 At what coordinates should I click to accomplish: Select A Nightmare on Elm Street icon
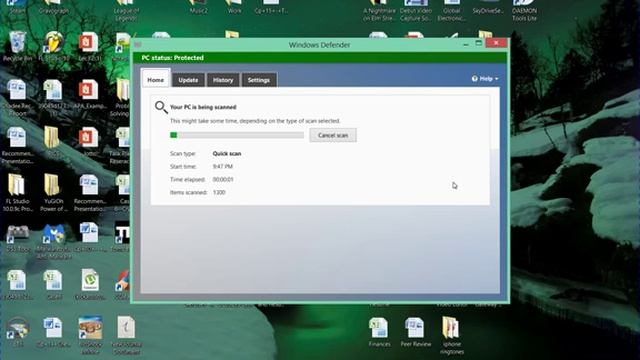[379, 11]
